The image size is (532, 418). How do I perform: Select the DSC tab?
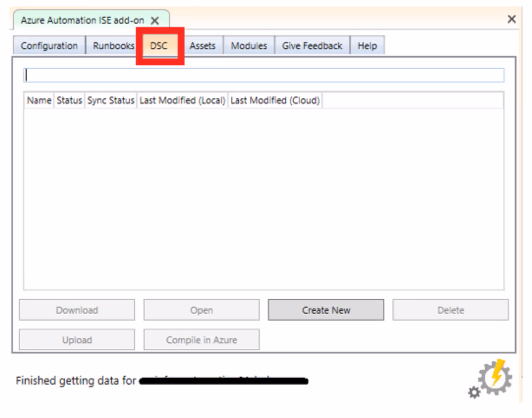point(159,46)
